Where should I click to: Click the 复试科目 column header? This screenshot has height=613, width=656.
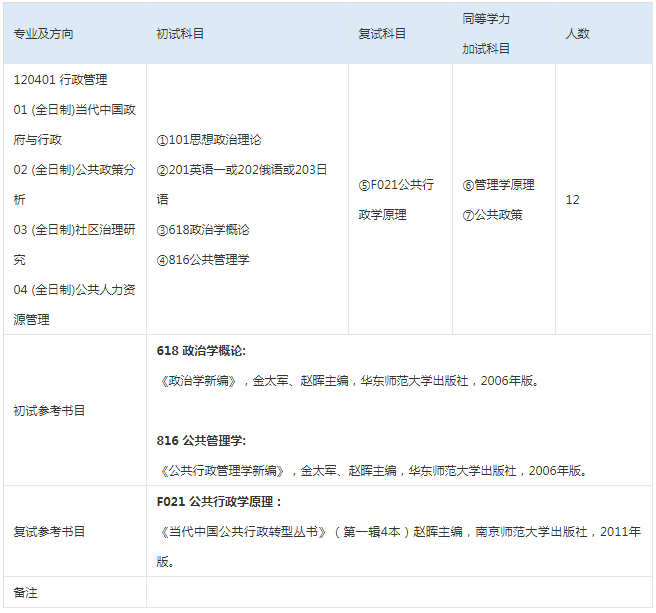[x=383, y=34]
